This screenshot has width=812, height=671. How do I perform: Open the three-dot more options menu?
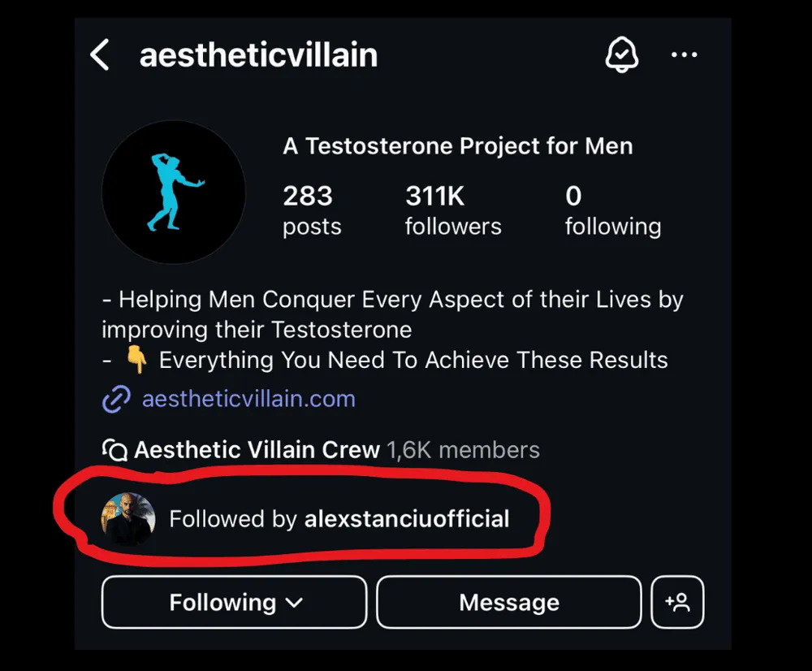pos(684,54)
